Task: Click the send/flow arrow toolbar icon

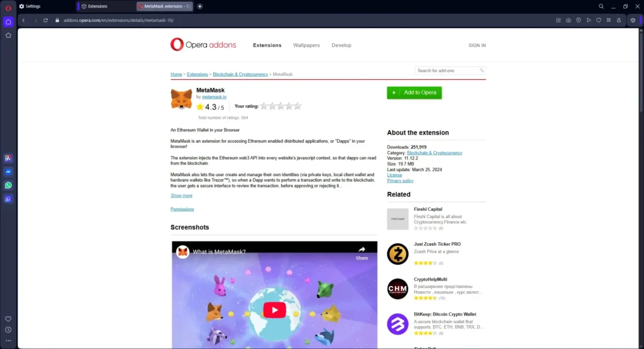Action: point(589,20)
